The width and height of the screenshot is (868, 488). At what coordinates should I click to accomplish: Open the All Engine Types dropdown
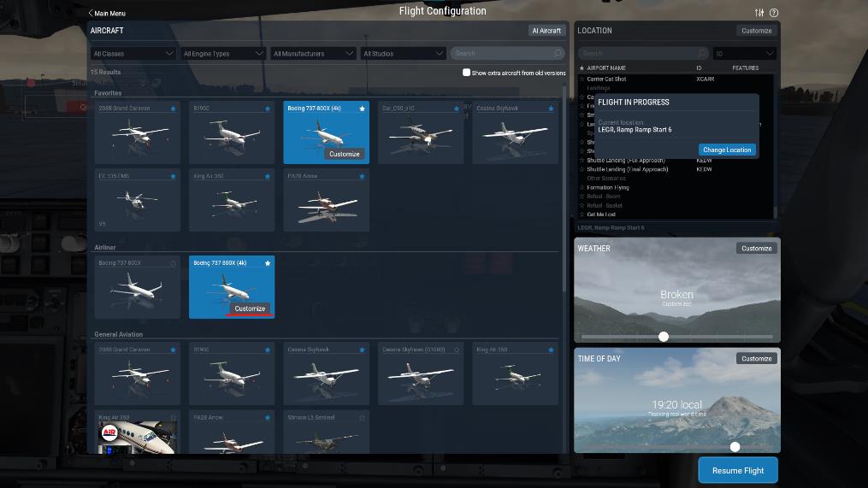[223, 53]
